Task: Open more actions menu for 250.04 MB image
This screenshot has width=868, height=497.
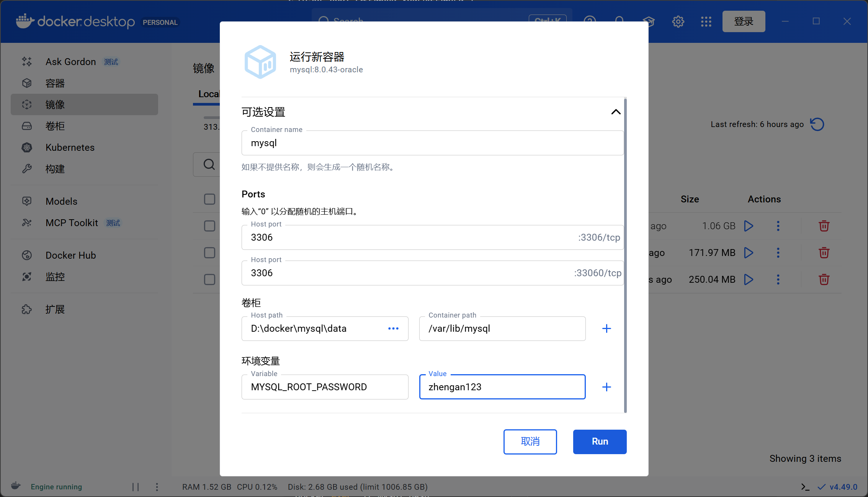Action: (778, 280)
